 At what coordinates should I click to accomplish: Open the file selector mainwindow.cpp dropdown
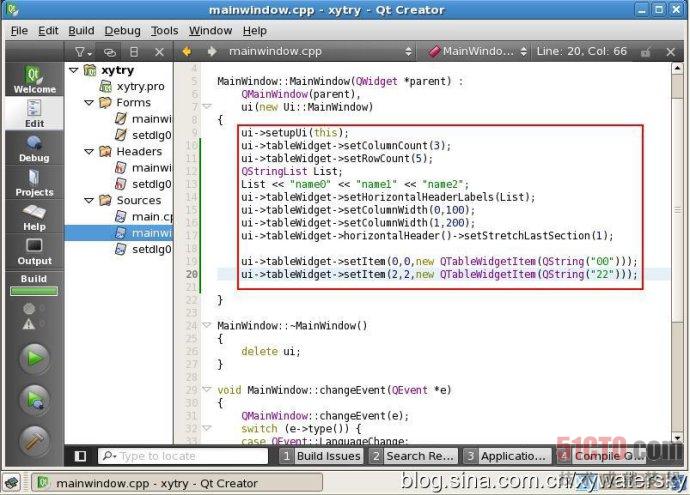click(x=320, y=51)
